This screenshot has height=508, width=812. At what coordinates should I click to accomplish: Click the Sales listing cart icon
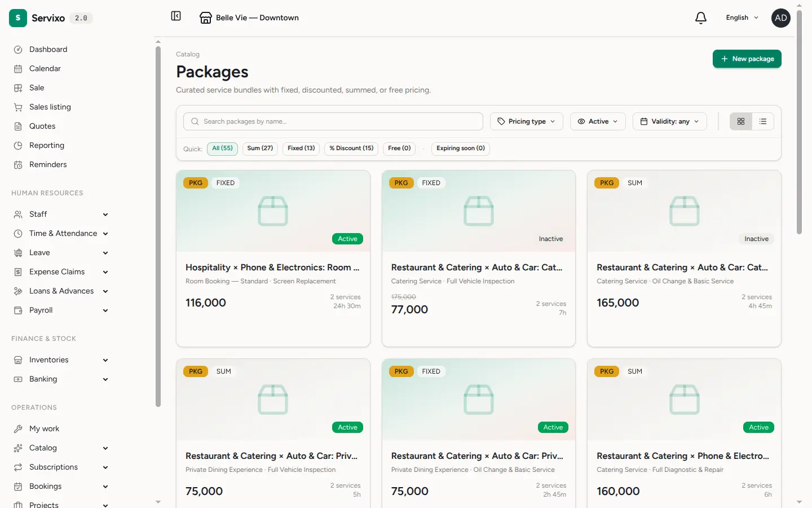(x=18, y=107)
